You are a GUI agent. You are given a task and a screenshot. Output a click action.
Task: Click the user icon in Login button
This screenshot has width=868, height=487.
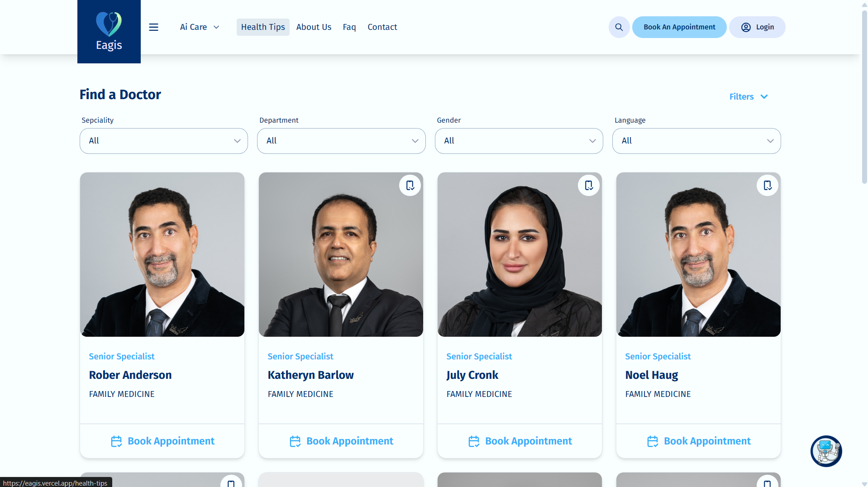click(x=746, y=27)
